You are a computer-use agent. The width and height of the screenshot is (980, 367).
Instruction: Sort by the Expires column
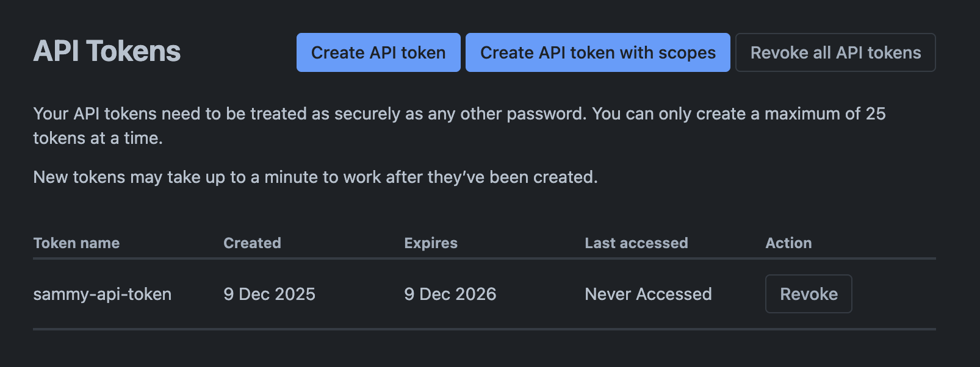(x=430, y=243)
